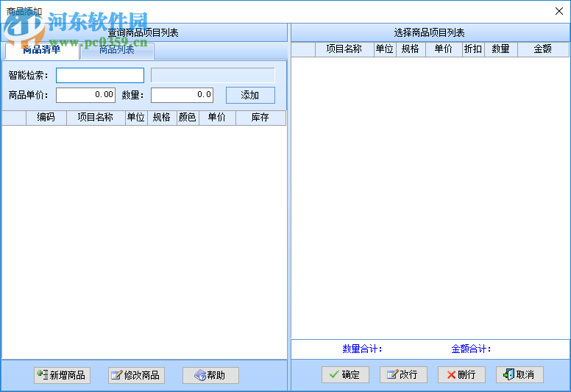Click 单位 column header in left table
Image resolution: width=571 pixels, height=392 pixels.
coord(136,118)
